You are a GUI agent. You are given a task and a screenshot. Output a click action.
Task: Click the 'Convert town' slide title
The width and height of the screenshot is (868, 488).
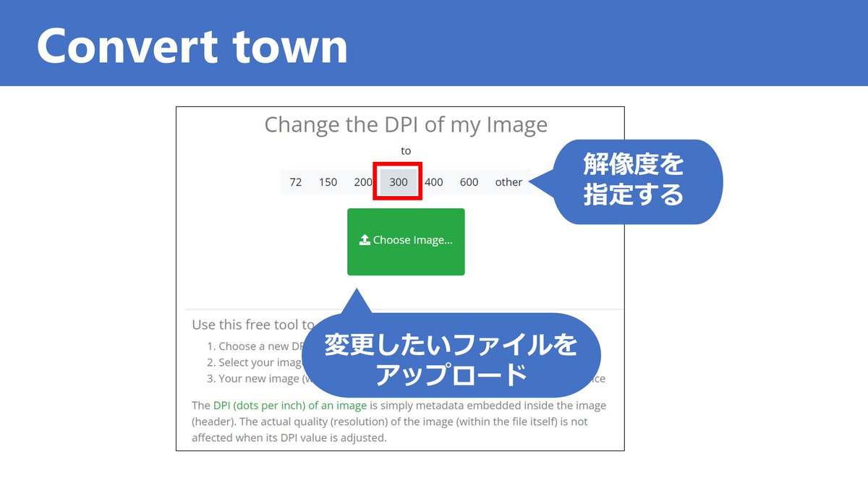[192, 45]
